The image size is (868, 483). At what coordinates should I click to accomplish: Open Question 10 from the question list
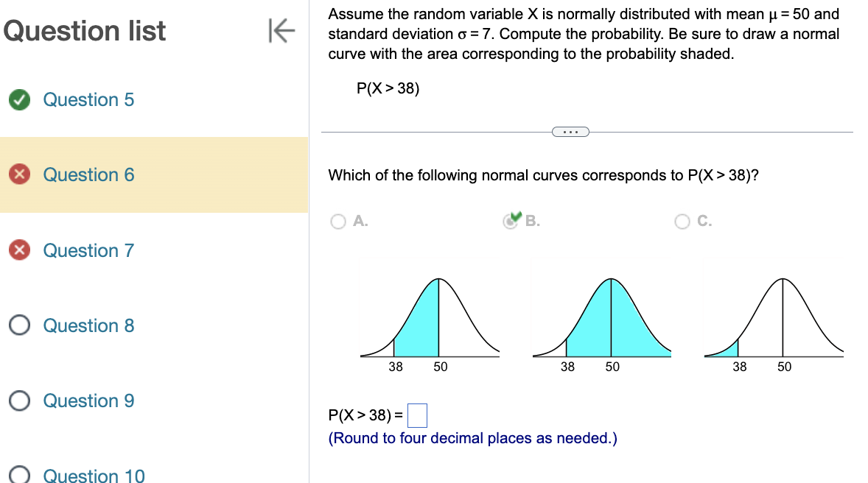pyautogui.click(x=94, y=475)
